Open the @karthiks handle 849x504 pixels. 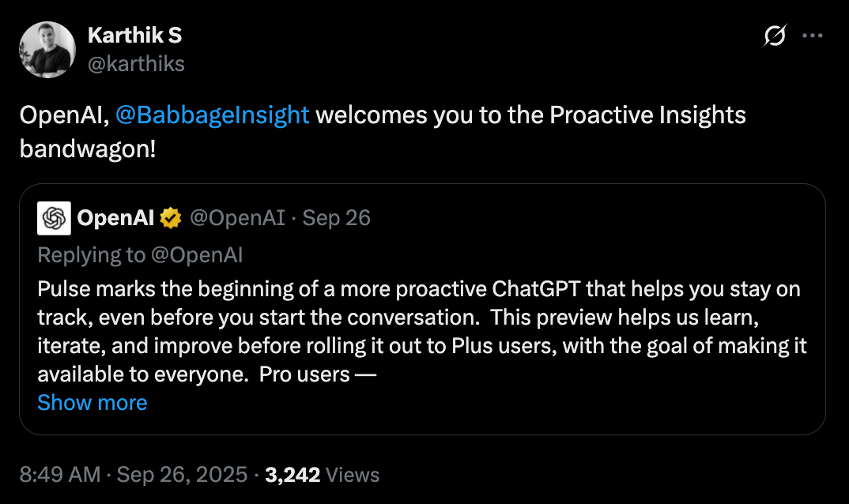click(137, 64)
